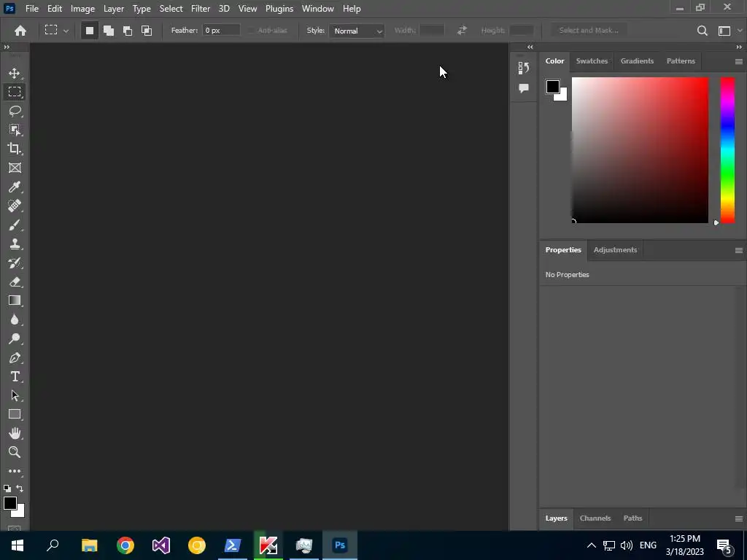The image size is (747, 560).
Task: Select the Blur tool
Action: click(15, 319)
